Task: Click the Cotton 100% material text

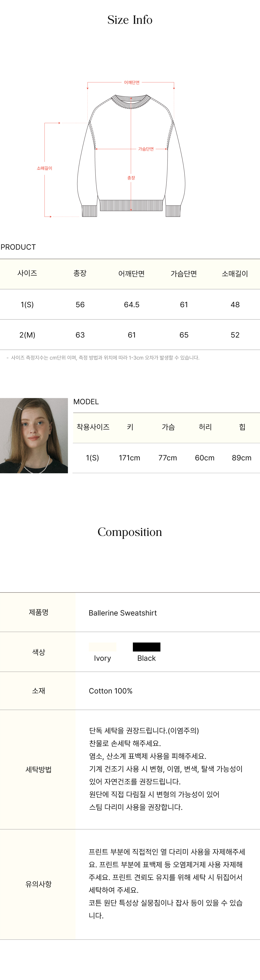Action: coord(110,691)
